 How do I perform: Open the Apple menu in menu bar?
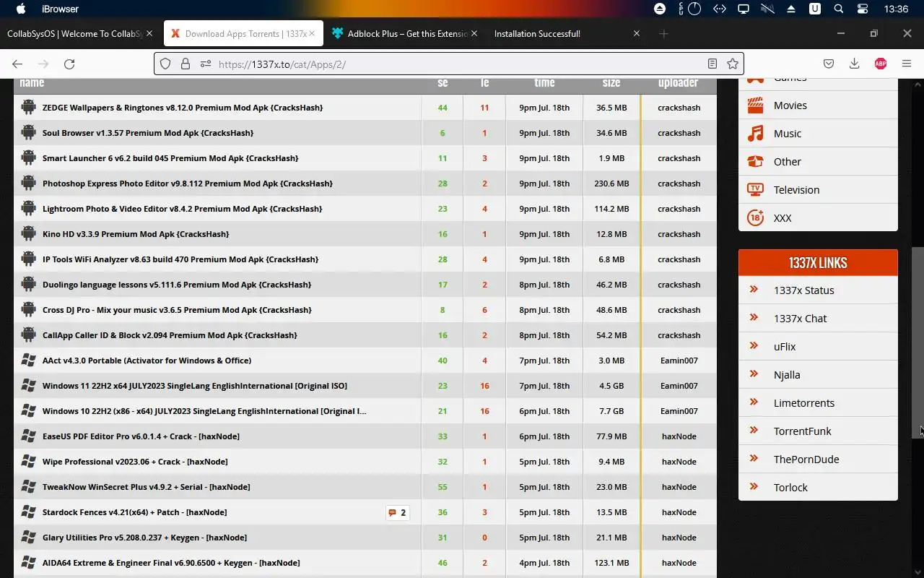tap(20, 9)
